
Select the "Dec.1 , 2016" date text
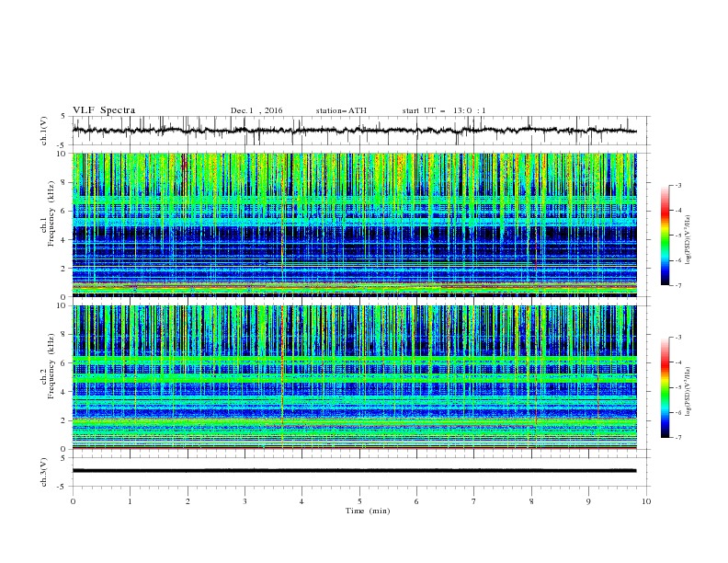256,110
